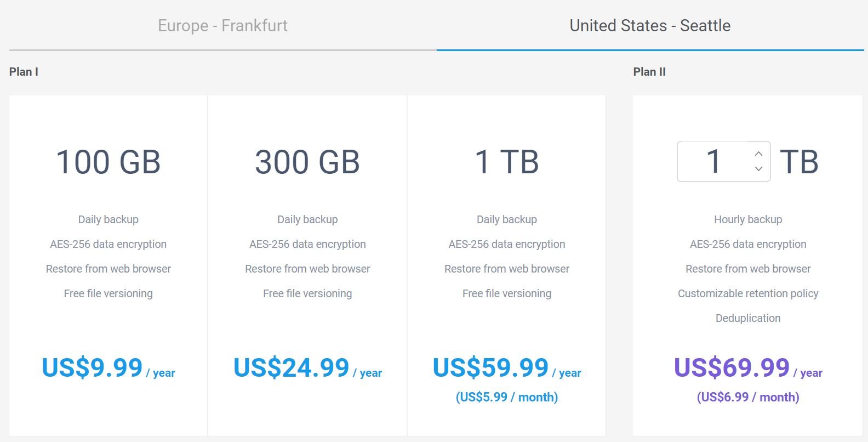Image resolution: width=868 pixels, height=442 pixels.
Task: Switch to the United States - Seattle tab
Action: click(x=650, y=25)
